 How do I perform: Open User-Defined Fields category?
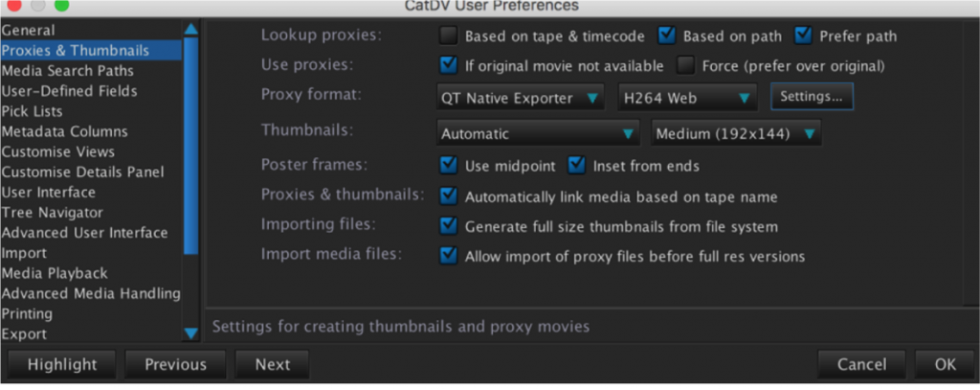[91, 91]
